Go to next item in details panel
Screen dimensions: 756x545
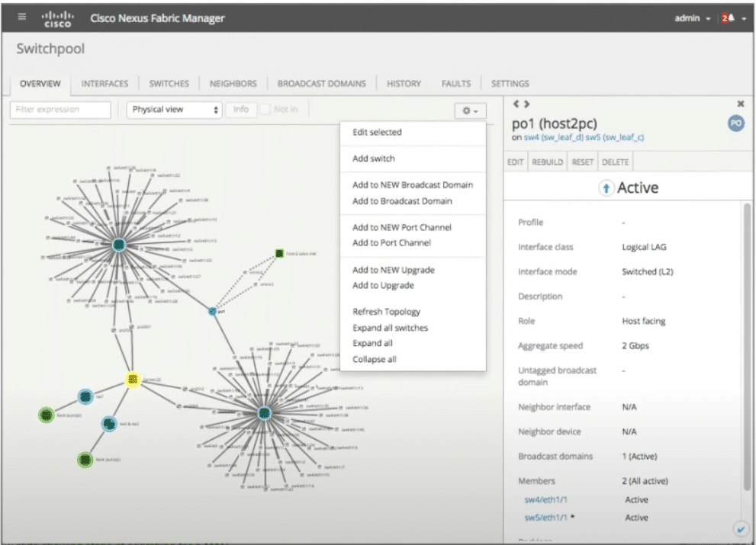[527, 104]
